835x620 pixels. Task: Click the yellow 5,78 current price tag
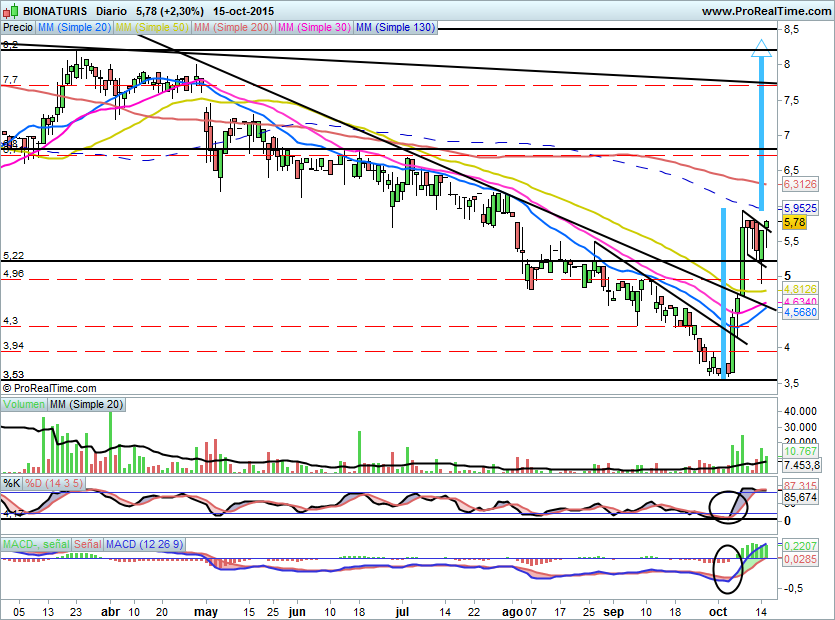pos(794,222)
